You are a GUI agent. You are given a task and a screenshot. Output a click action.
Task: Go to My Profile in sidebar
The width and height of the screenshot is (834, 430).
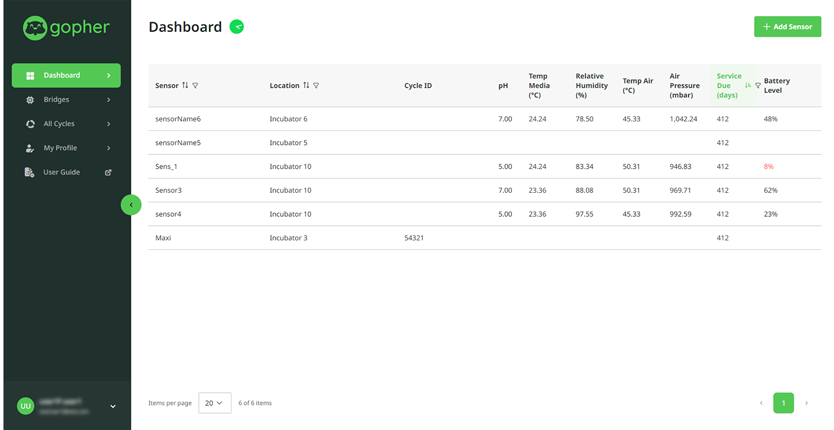(x=59, y=148)
